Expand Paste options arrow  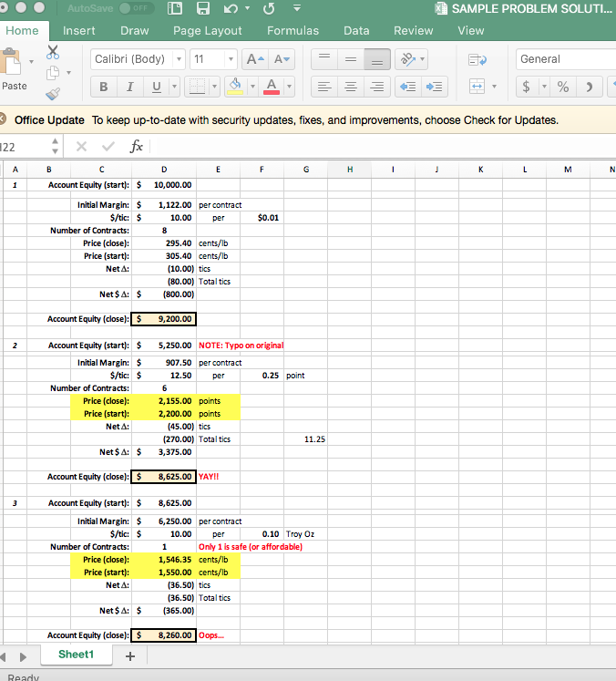pos(31,62)
